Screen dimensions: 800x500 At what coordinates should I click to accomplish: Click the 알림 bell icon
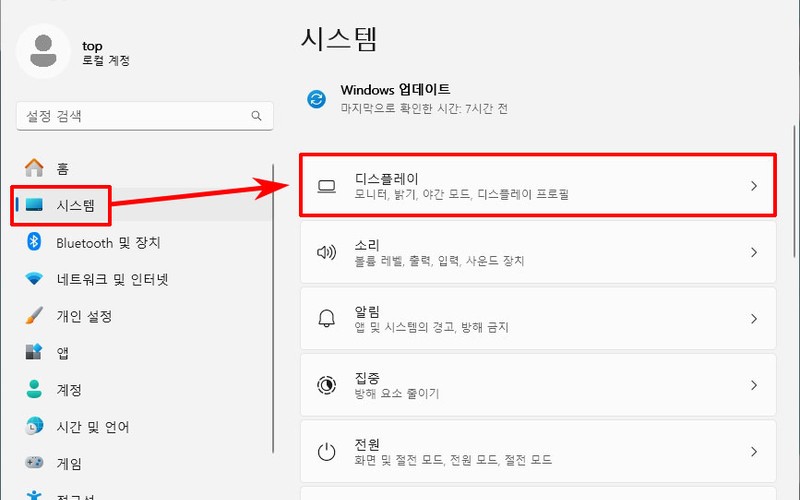pyautogui.click(x=327, y=318)
